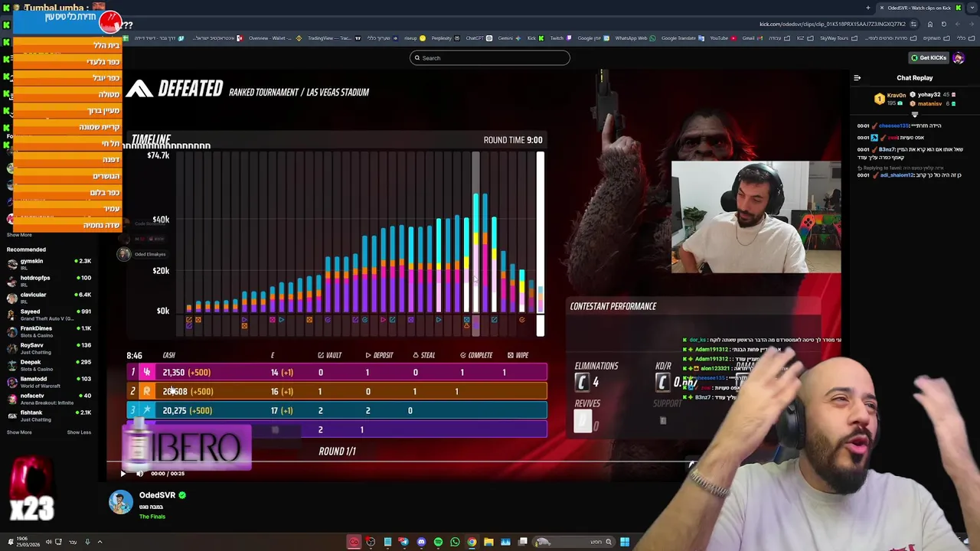
Task: Open nofacetv recommended channel
Action: click(48, 399)
